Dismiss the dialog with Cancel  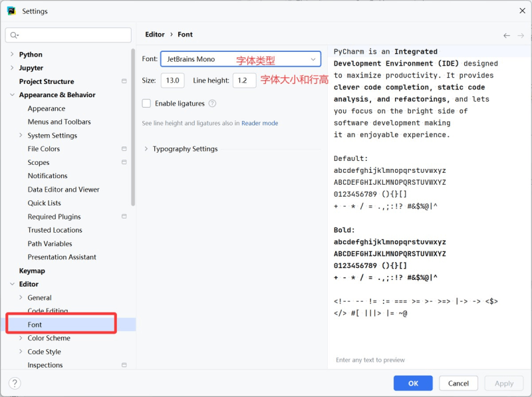pos(458,383)
